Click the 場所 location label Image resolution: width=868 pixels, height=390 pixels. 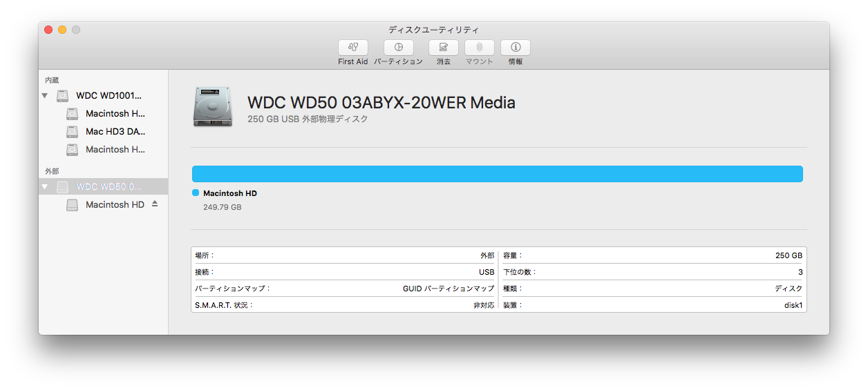[205, 255]
